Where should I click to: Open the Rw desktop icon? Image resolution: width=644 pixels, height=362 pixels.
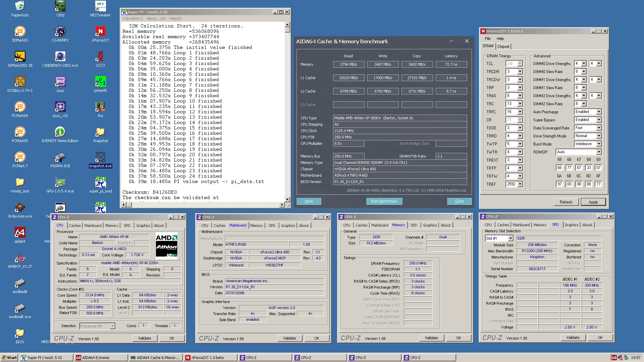pos(100,110)
